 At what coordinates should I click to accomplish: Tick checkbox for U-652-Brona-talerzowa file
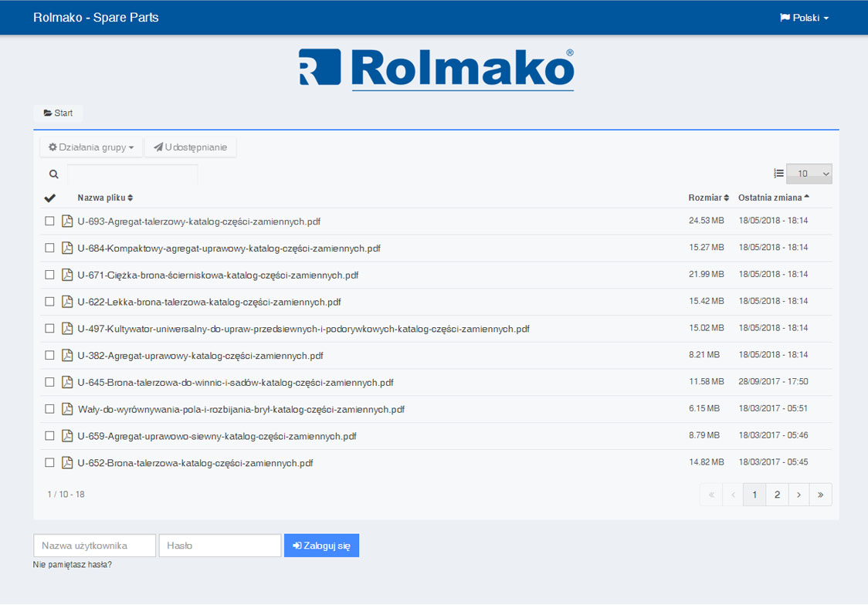[50, 462]
